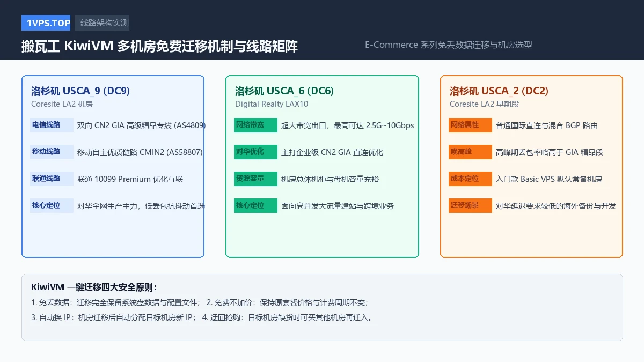Click 主打企业级 CN2 GIA 直连优化 text
Screen dimensions: 644x362
(x=332, y=152)
